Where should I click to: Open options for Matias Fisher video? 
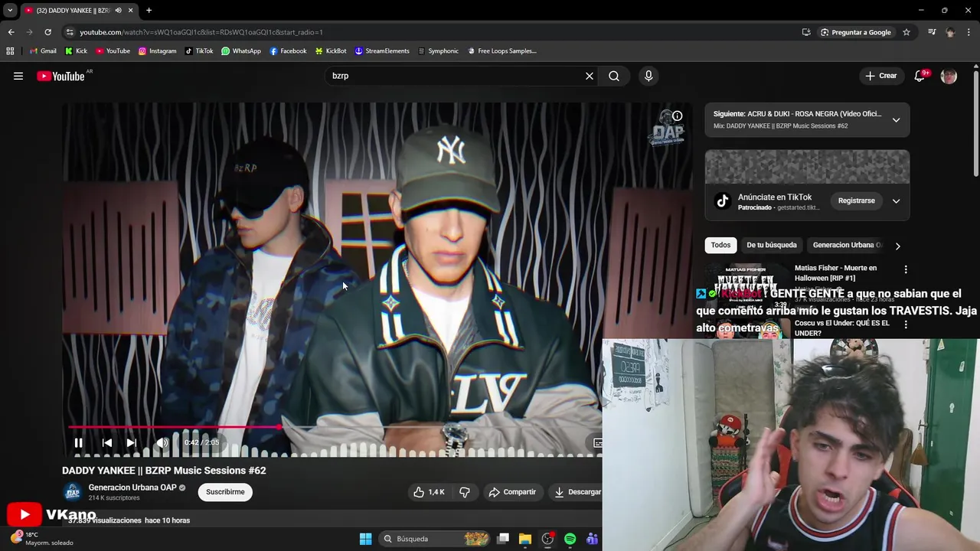(x=906, y=269)
